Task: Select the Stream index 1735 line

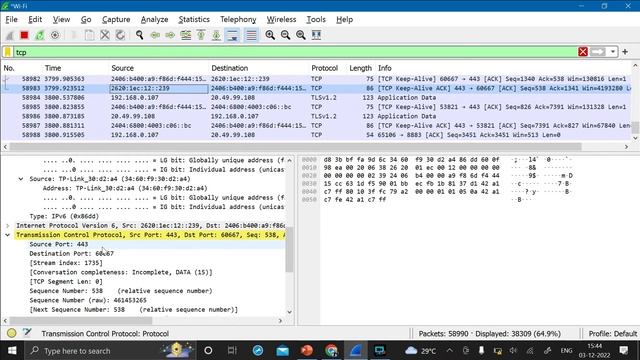Action: [66, 263]
